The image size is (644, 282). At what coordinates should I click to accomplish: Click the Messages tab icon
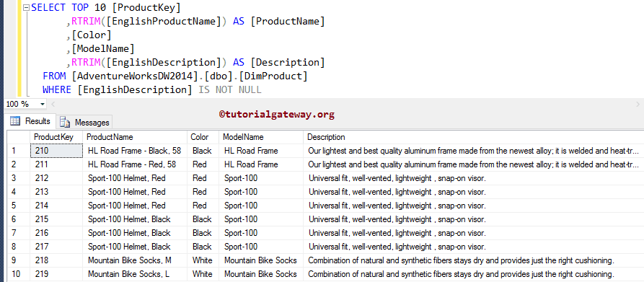coord(65,122)
